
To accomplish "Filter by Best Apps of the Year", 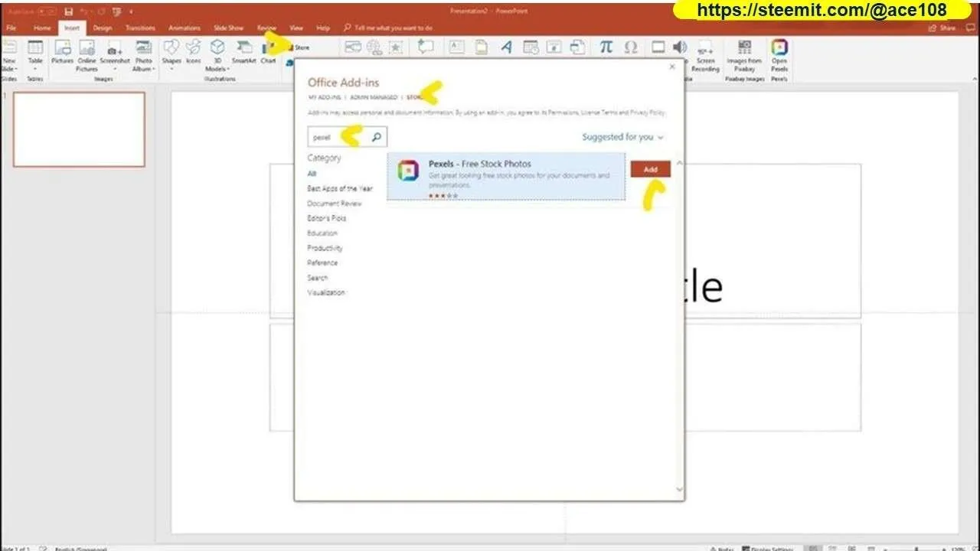I will pyautogui.click(x=340, y=188).
